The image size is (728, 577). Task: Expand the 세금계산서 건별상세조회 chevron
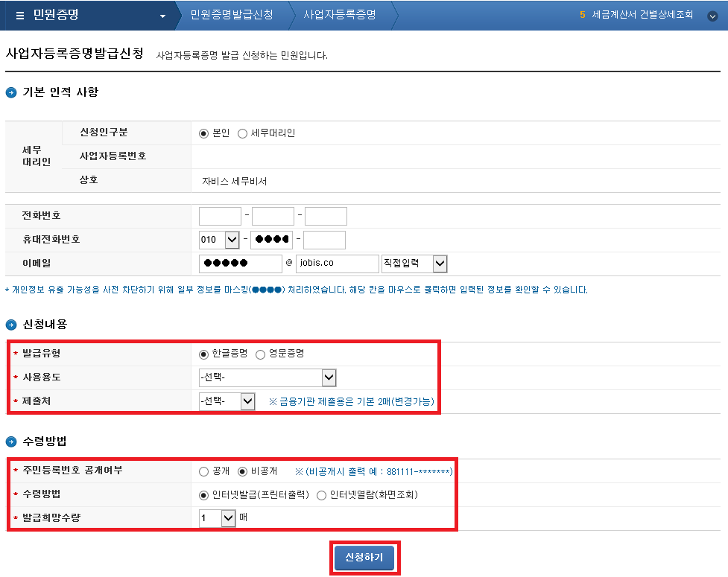tap(712, 16)
